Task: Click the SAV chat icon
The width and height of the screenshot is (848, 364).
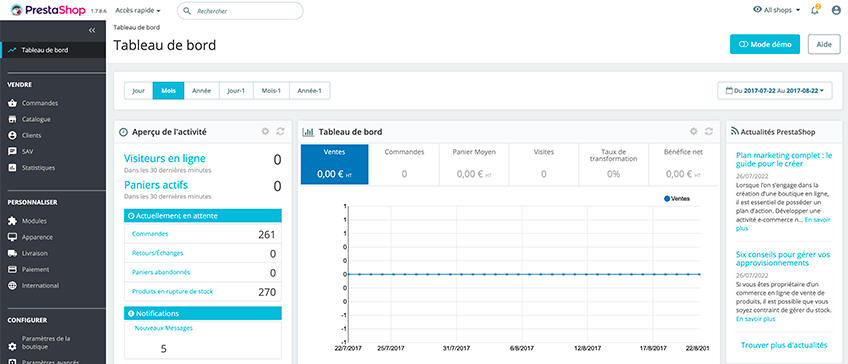Action: point(12,151)
